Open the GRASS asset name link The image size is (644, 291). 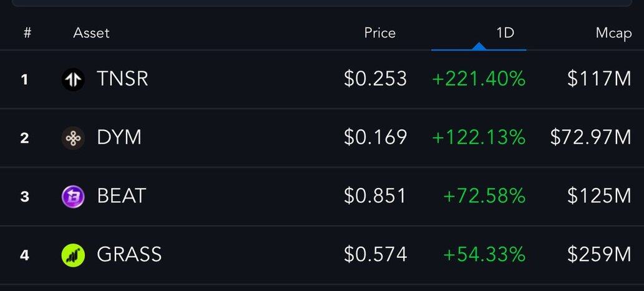click(x=129, y=254)
